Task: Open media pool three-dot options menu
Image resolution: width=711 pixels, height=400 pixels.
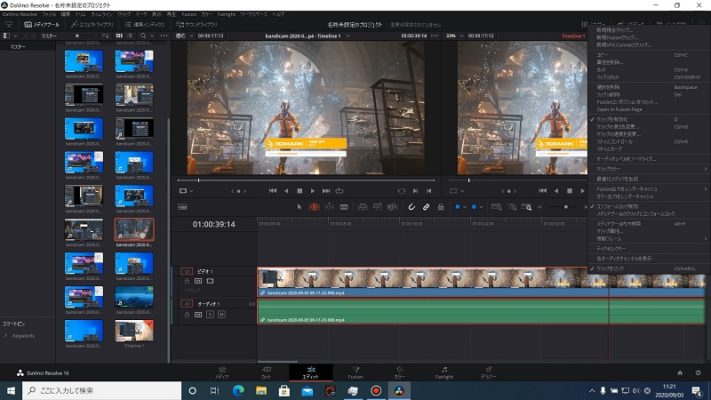Action: point(164,35)
